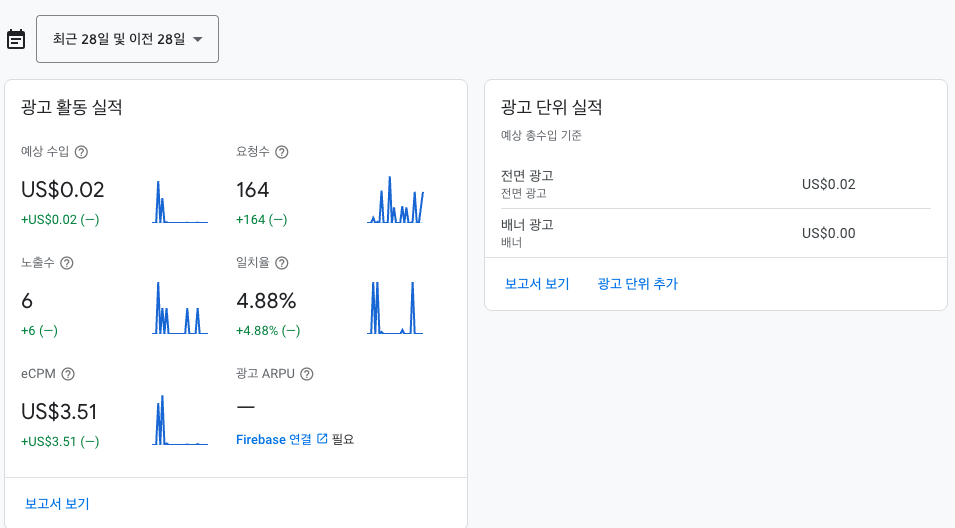955x528 pixels.
Task: Click the 164 requests value
Action: [x=252, y=190]
